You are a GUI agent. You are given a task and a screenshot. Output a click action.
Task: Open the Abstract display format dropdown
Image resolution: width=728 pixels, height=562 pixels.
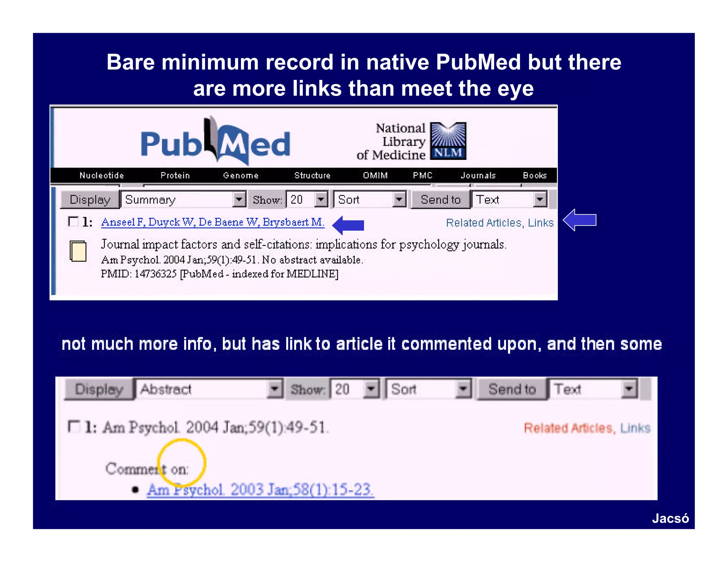[209, 389]
